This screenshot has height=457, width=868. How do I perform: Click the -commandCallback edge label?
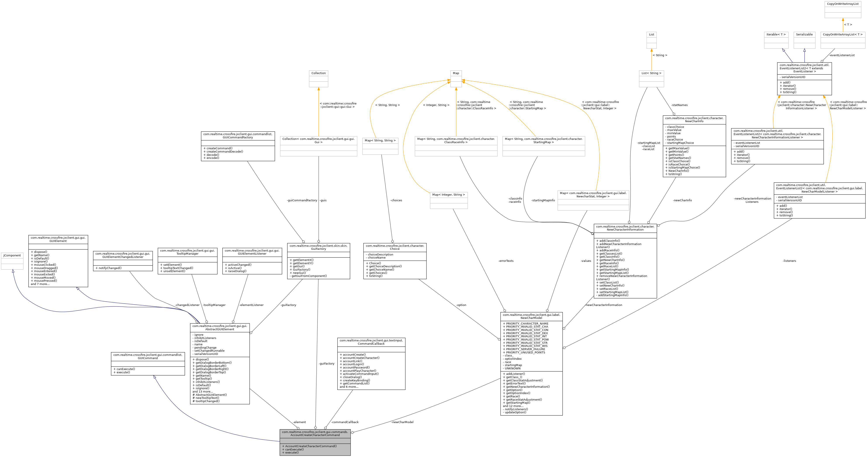tap(345, 422)
